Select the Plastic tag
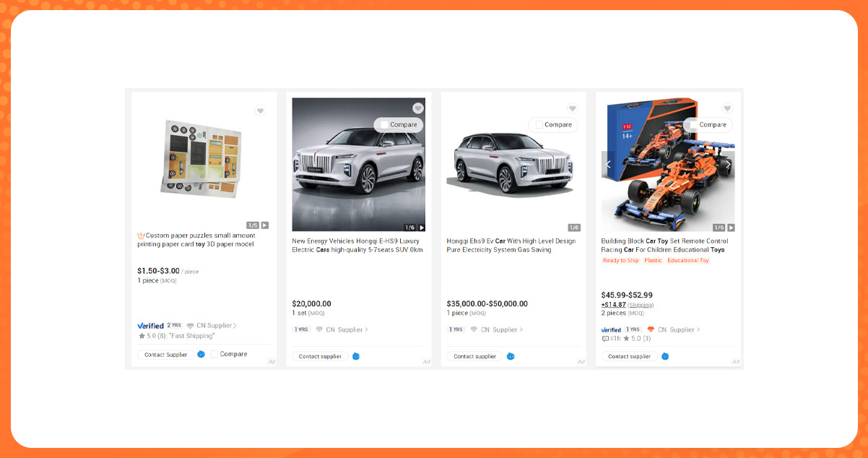The image size is (868, 458). 653,260
